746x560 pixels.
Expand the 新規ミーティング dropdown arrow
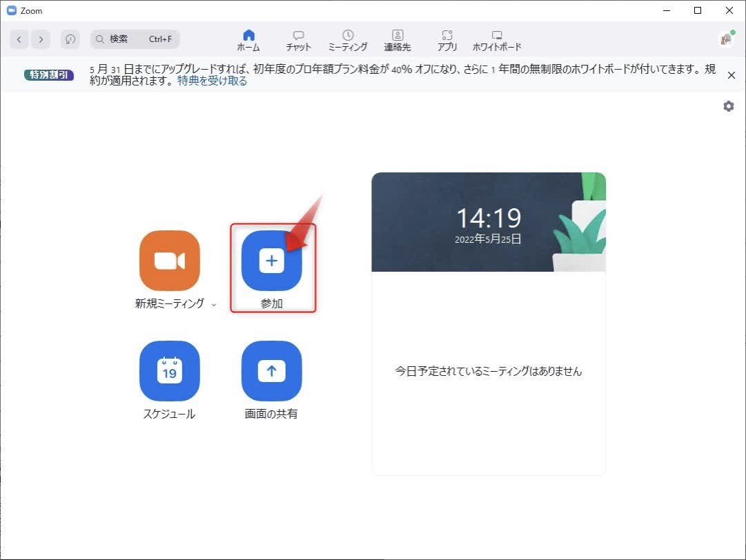[x=214, y=305]
